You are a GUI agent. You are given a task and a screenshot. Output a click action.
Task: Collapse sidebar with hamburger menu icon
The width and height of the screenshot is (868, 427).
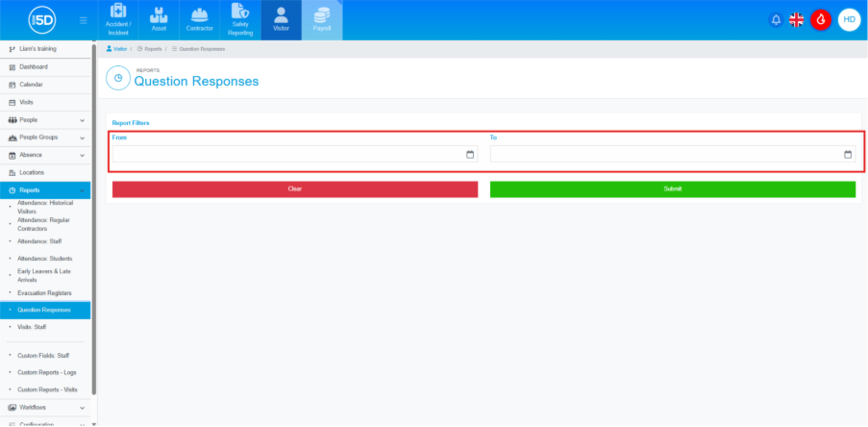pos(83,20)
